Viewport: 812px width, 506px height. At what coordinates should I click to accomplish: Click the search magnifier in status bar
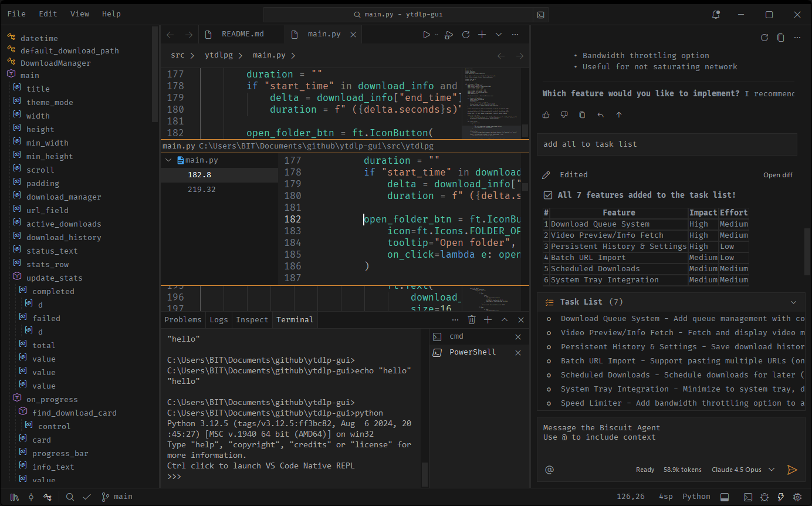(x=70, y=497)
